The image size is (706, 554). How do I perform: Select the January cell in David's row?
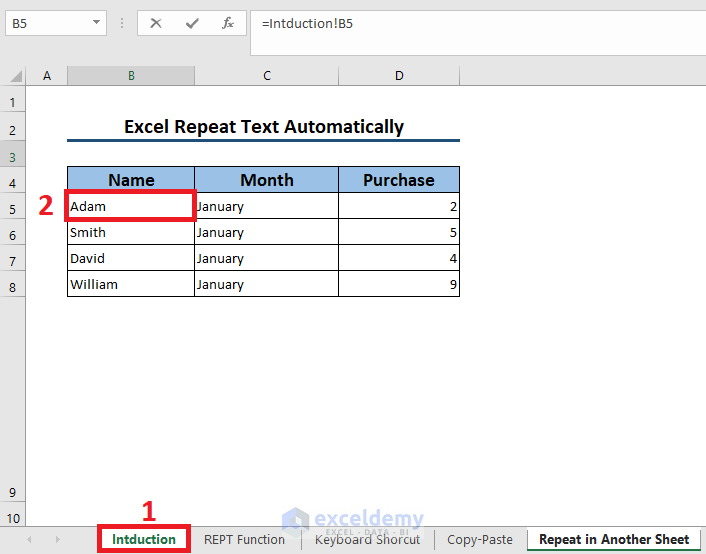coord(267,258)
